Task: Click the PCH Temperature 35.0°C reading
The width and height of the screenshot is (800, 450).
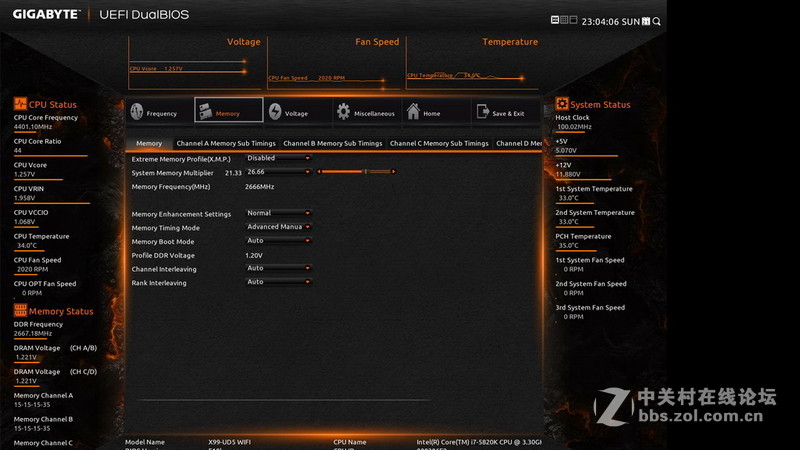Action: [568, 245]
